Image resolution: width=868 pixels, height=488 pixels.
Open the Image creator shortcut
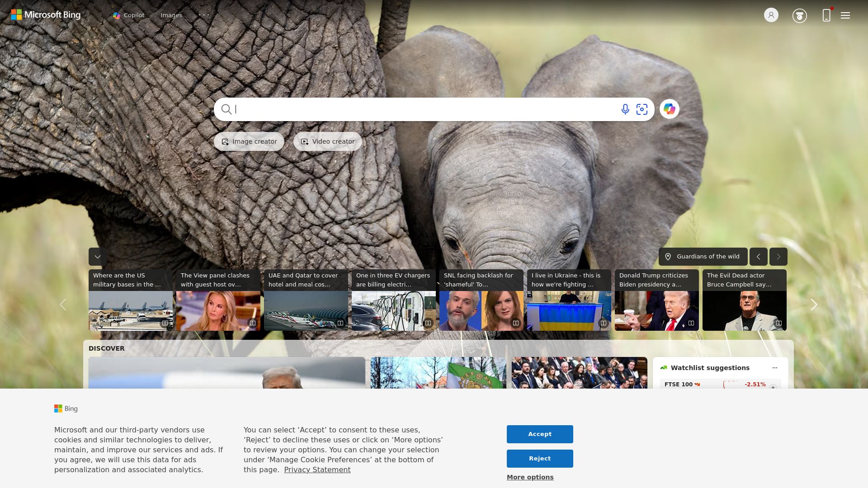click(249, 141)
